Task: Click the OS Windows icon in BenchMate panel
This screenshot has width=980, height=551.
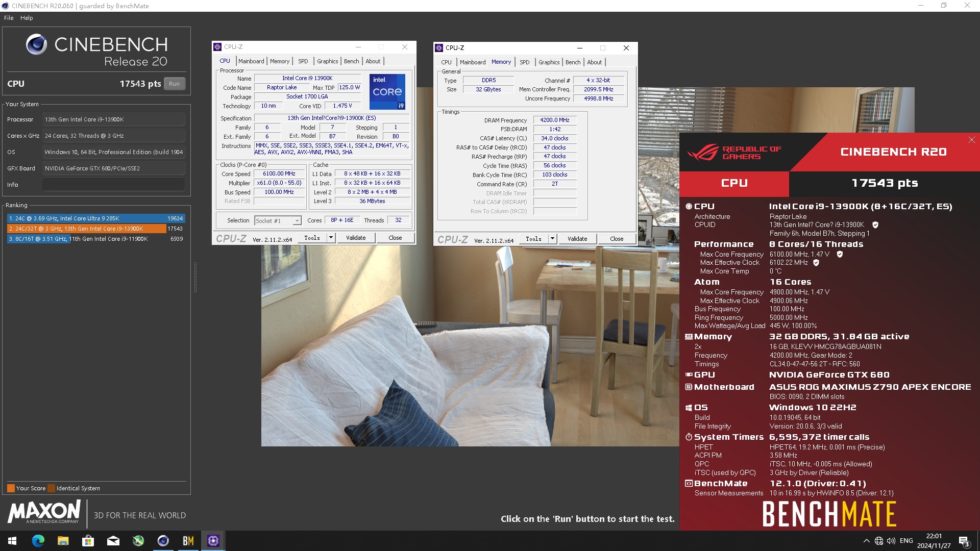Action: [x=689, y=408]
